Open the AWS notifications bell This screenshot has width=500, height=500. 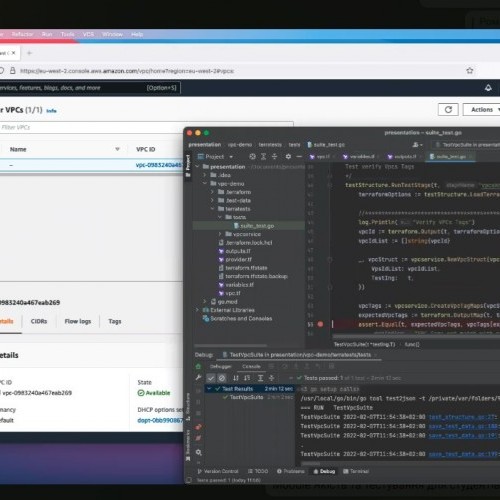point(488,88)
